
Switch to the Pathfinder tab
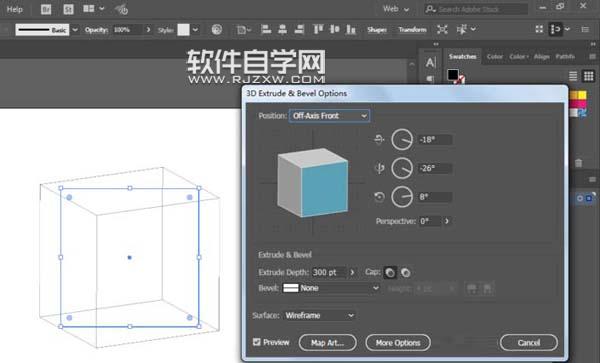[565, 57]
